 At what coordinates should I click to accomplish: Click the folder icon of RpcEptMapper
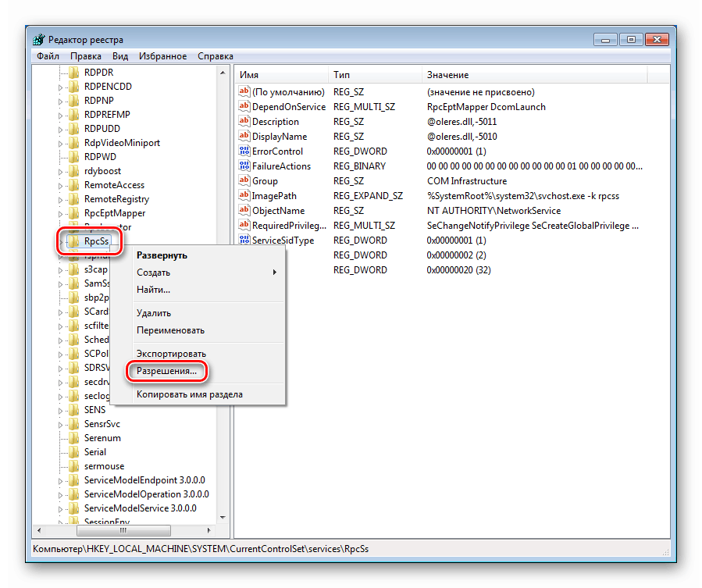click(74, 213)
